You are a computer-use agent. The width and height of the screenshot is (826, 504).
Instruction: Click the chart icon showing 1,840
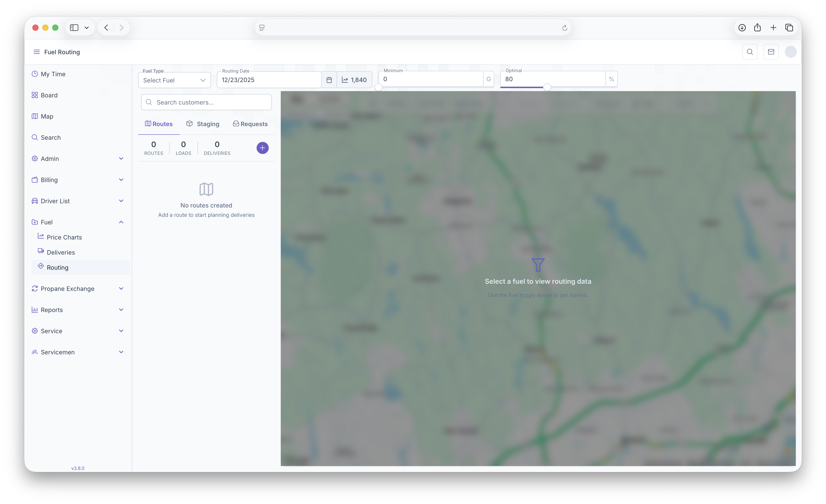tap(354, 80)
